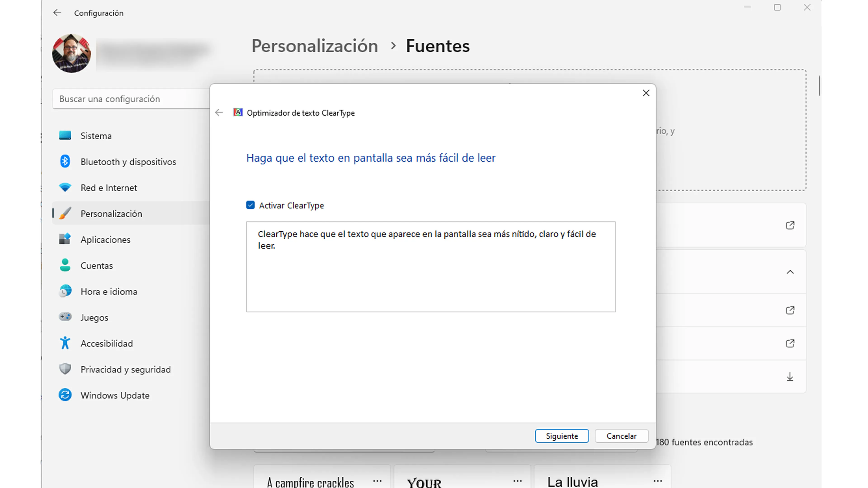Open first external link icon in Fuentes
The width and height of the screenshot is (868, 488).
790,225
